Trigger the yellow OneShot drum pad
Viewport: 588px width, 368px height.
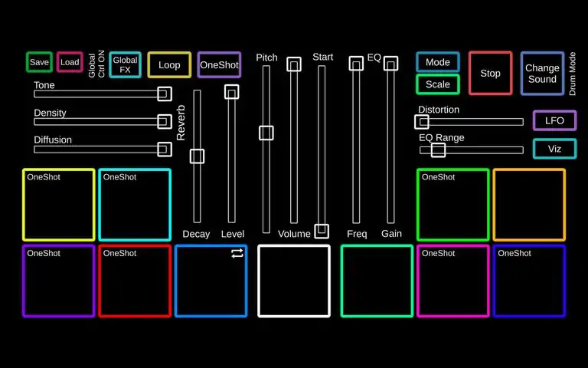tap(59, 205)
